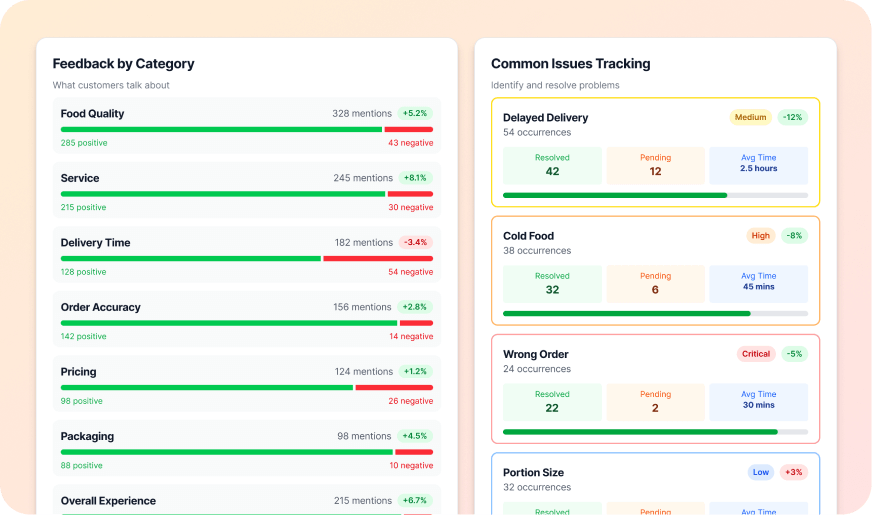872x515 pixels.
Task: Click the Cold Food resolution progress bar
Action: click(655, 313)
